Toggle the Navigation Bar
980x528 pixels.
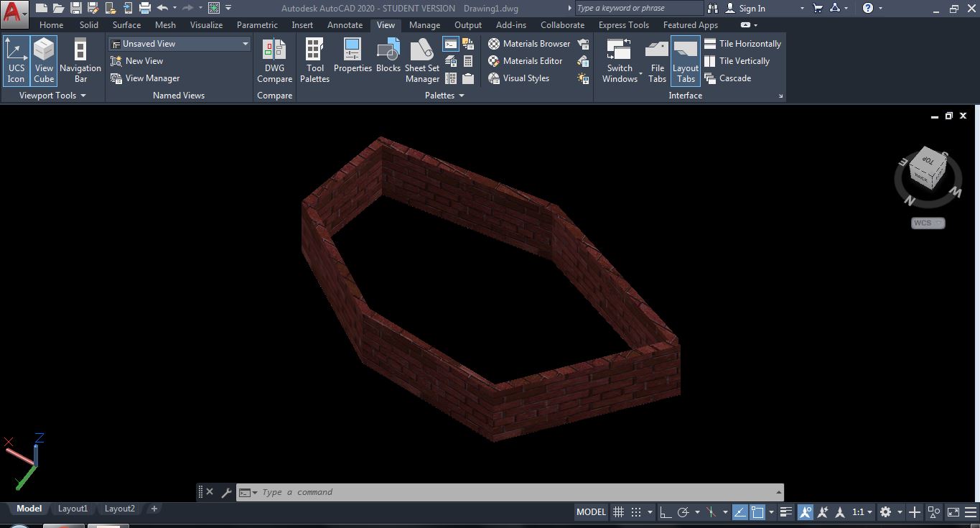80,60
